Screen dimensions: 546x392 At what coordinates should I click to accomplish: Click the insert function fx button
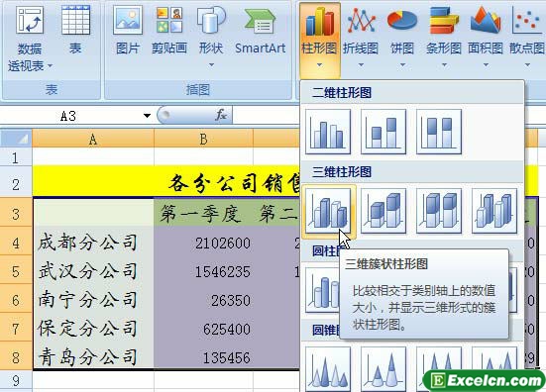click(x=221, y=115)
